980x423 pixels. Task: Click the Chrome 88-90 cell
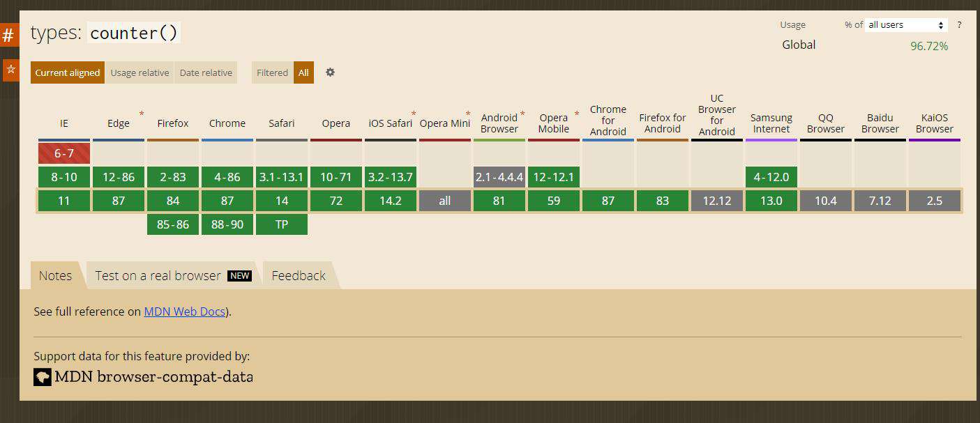point(227,224)
